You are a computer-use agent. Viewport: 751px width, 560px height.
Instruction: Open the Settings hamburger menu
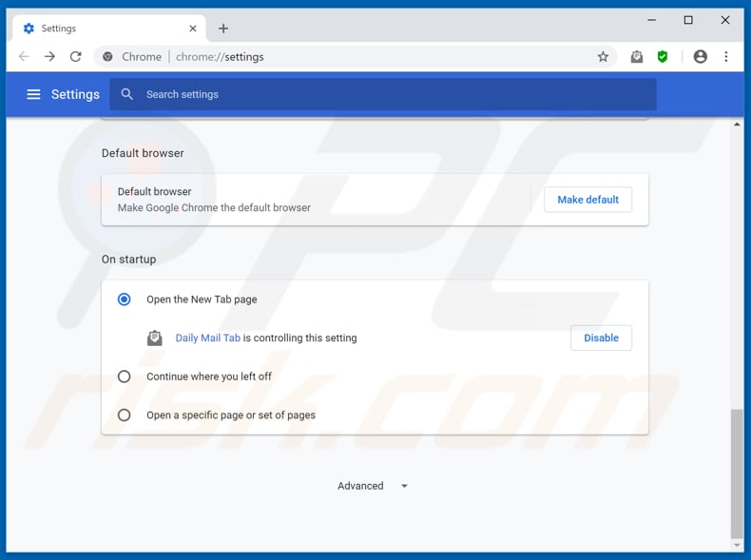(x=33, y=94)
